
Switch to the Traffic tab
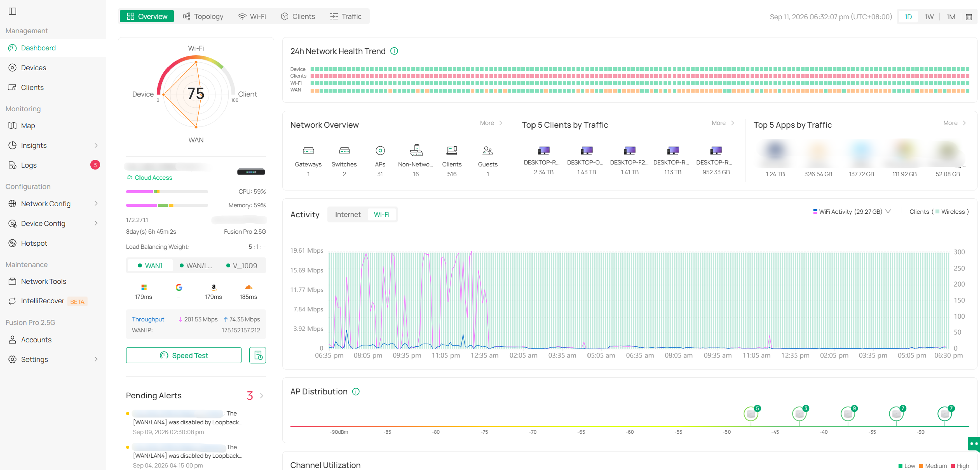tap(346, 16)
